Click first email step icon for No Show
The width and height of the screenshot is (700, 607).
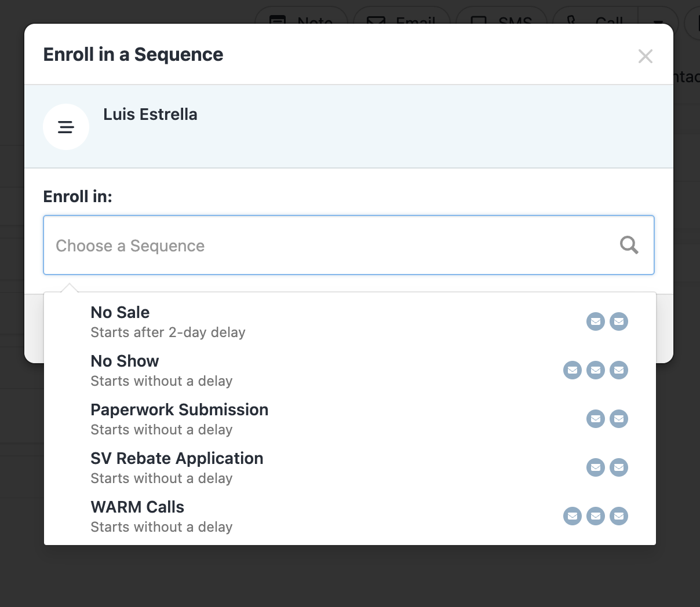pos(573,370)
